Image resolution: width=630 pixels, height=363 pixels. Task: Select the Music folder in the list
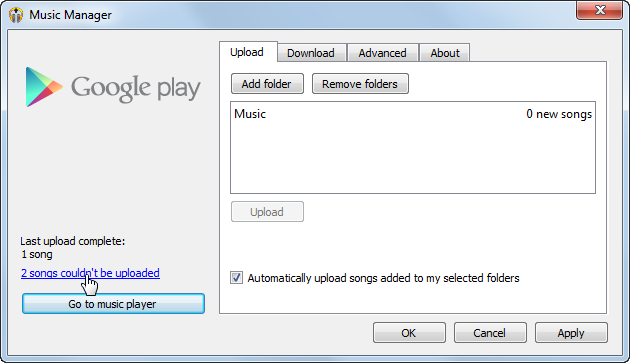tap(413, 114)
